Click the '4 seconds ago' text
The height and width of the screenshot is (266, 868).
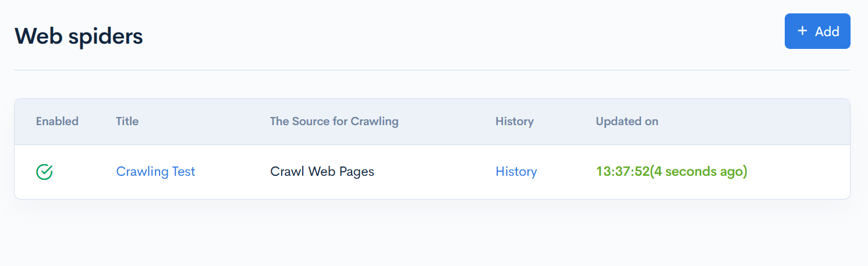pyautogui.click(x=699, y=172)
